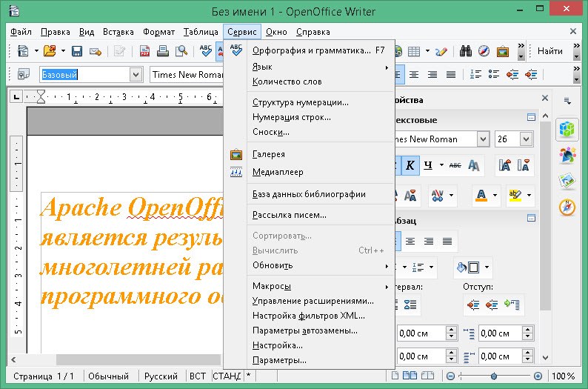Open sidebar Navigator compass deck icon
Viewport: 588px width, 389px height.
click(x=567, y=207)
